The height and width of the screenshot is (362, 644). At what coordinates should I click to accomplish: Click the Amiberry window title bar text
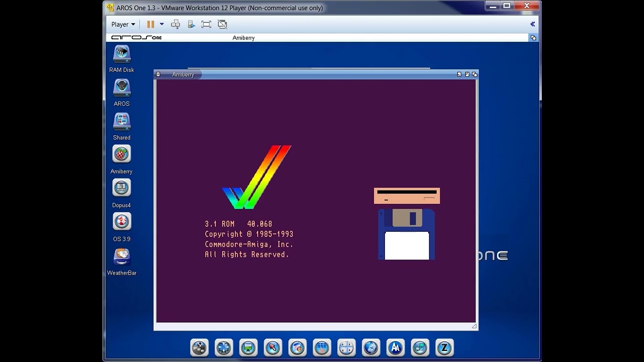point(183,74)
